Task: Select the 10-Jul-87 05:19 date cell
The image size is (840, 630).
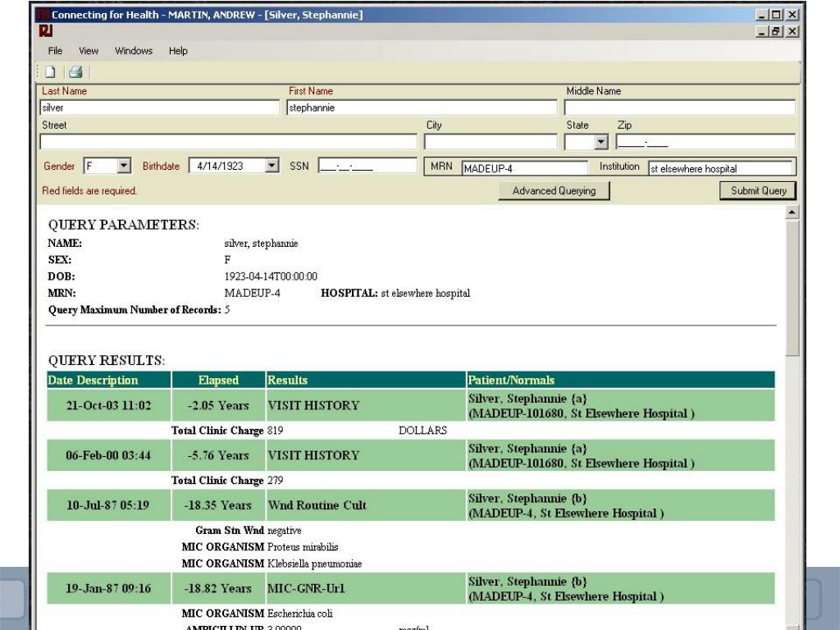Action: (x=109, y=505)
